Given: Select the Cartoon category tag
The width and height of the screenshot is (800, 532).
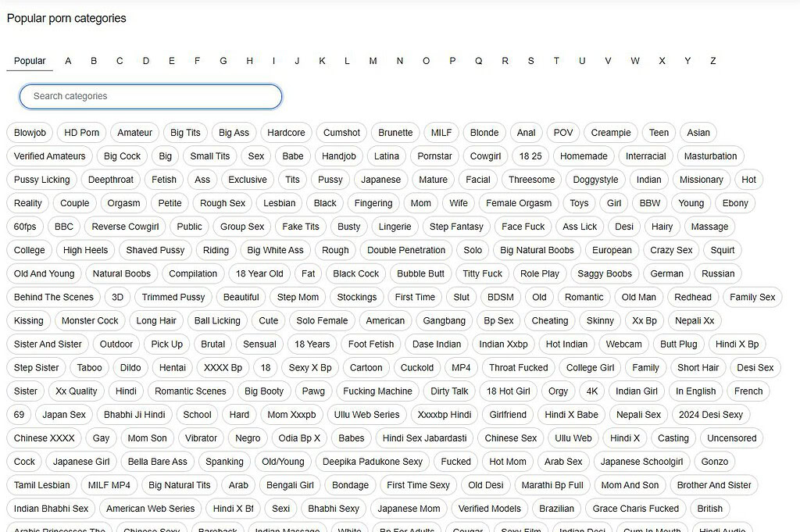Looking at the screenshot, I should [x=366, y=368].
